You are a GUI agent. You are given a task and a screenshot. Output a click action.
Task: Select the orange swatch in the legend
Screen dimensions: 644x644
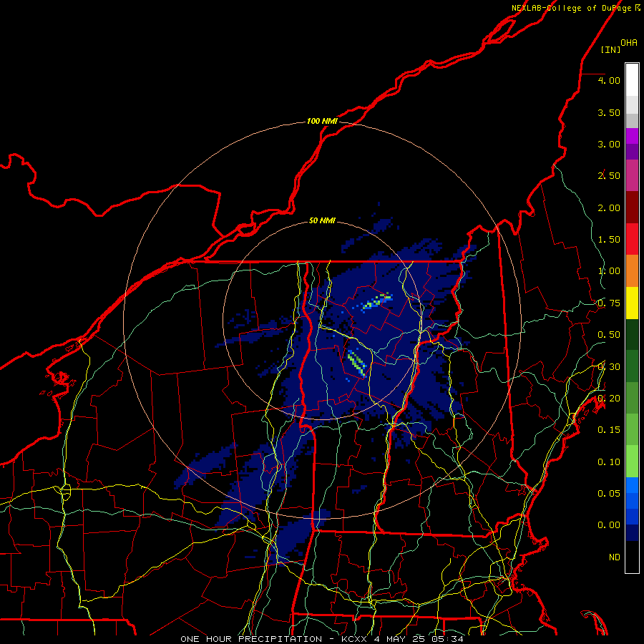[632, 270]
